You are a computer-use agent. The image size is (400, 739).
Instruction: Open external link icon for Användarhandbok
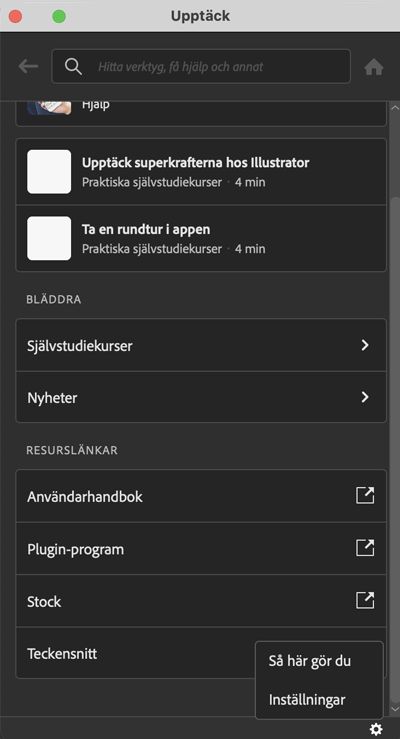pos(365,496)
